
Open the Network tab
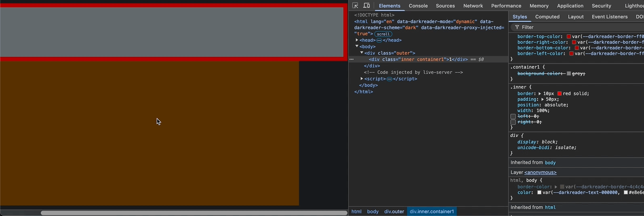tap(473, 6)
